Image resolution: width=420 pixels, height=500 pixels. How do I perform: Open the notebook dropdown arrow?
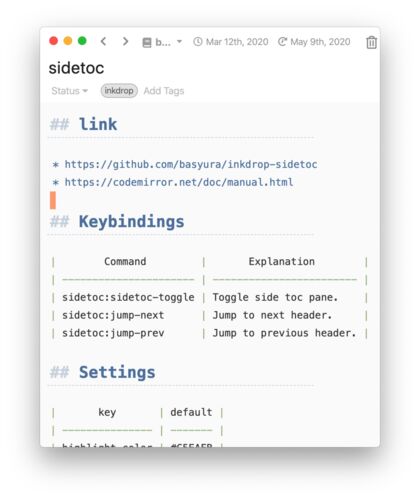point(179,42)
